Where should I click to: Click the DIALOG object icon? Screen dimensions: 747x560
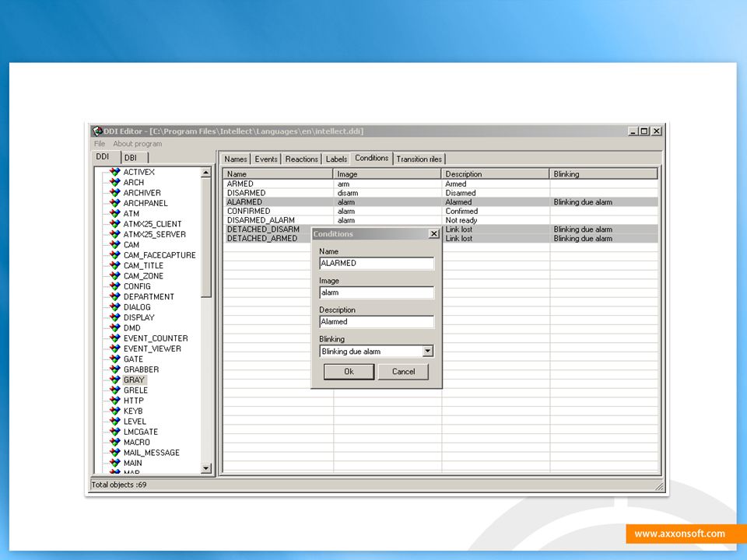click(x=115, y=307)
